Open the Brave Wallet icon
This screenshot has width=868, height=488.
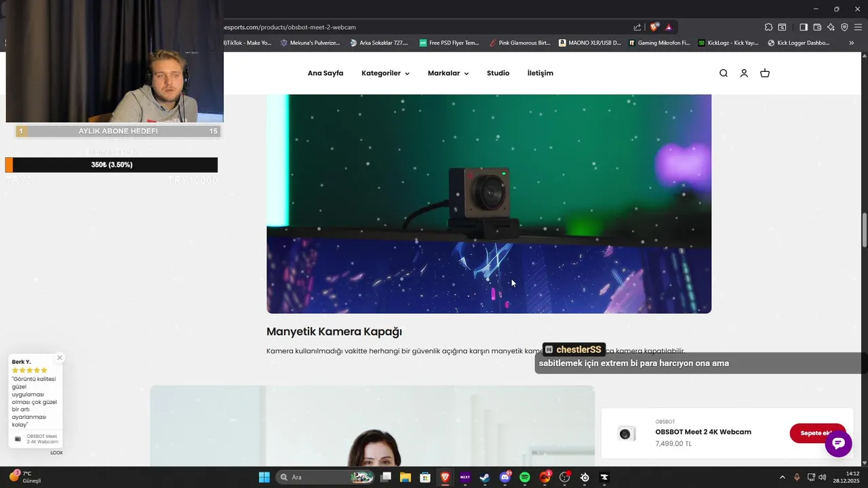coord(817,27)
